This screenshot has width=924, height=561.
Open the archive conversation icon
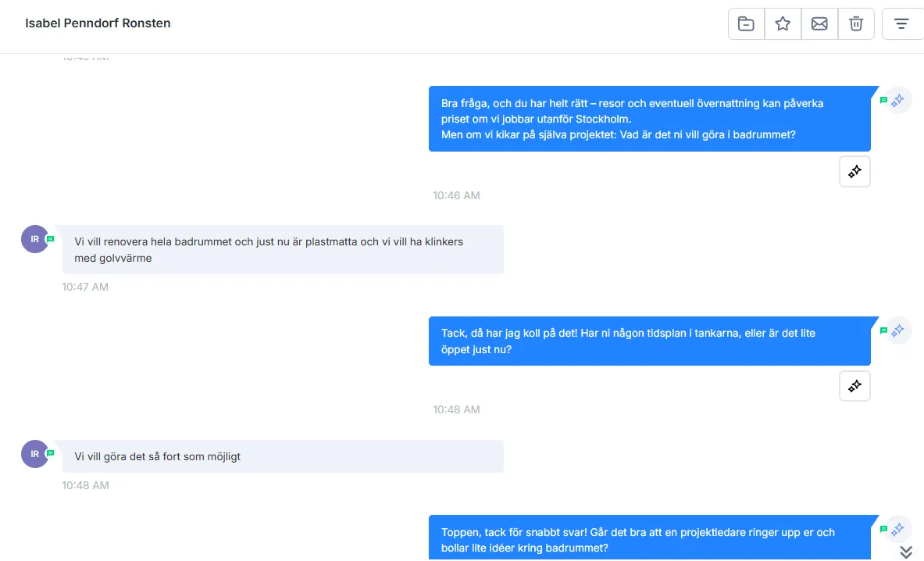click(745, 23)
